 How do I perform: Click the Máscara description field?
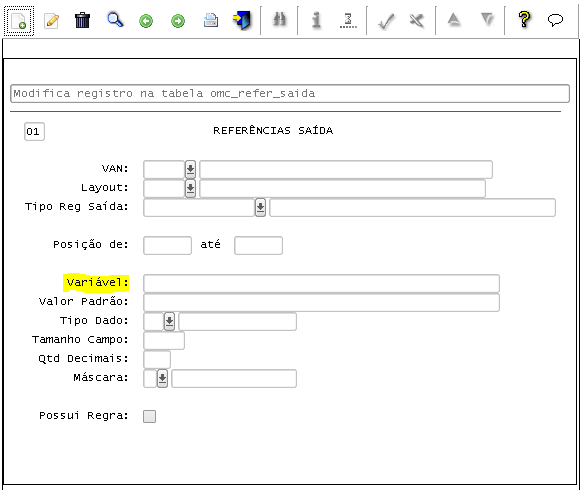(x=234, y=378)
